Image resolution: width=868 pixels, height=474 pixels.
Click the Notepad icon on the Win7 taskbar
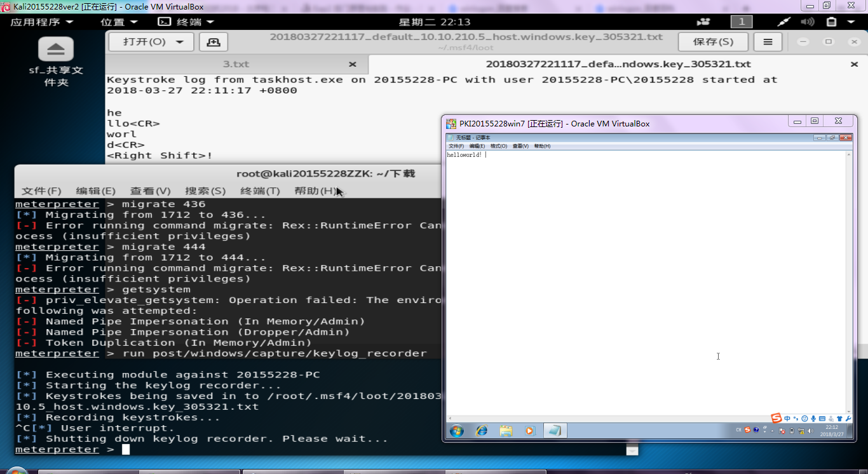(x=554, y=431)
